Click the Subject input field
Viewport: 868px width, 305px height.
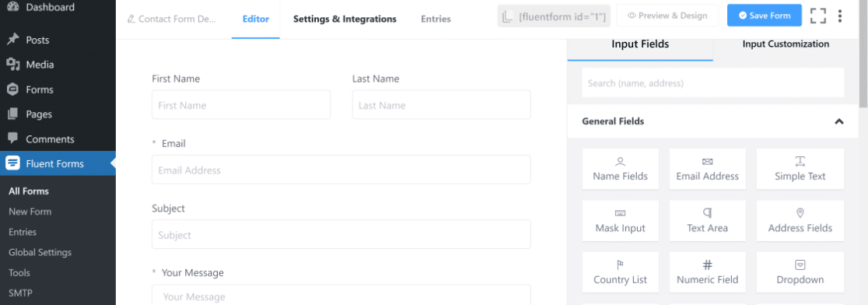(341, 234)
